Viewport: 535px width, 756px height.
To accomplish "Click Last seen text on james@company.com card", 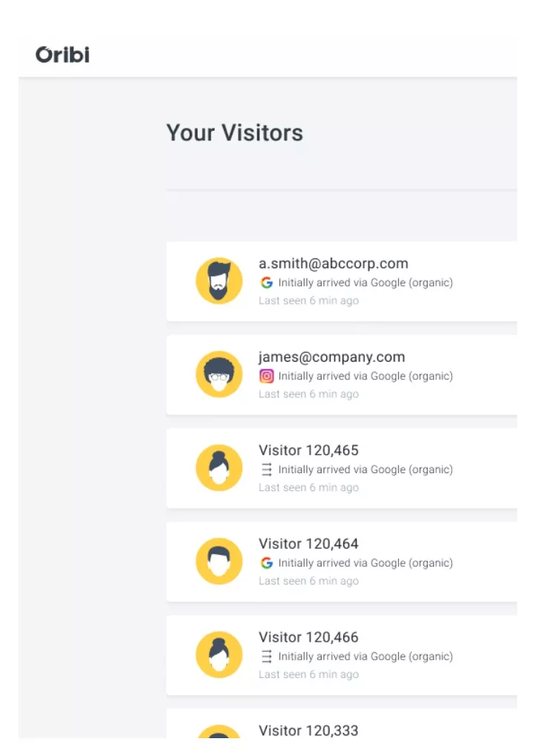I will [x=309, y=394].
